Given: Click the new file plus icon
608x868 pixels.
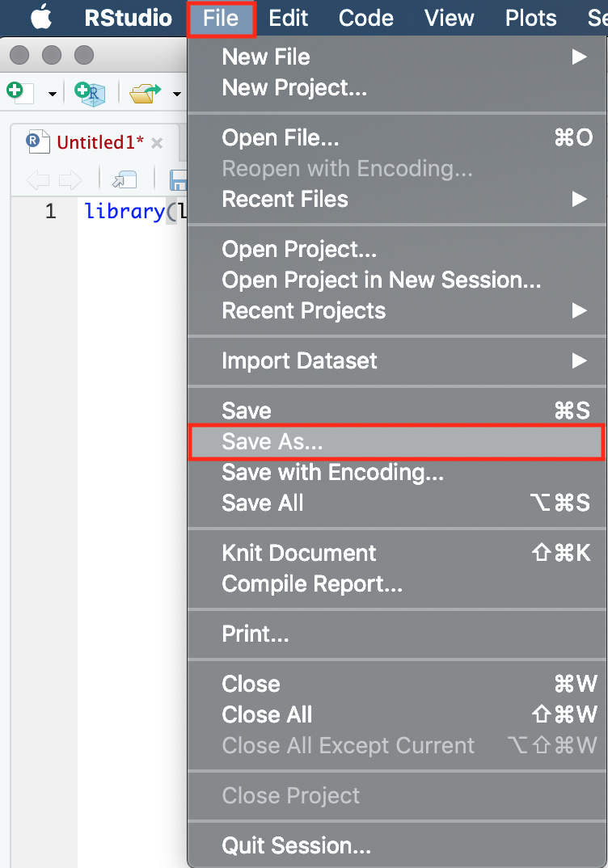Looking at the screenshot, I should 20,92.
